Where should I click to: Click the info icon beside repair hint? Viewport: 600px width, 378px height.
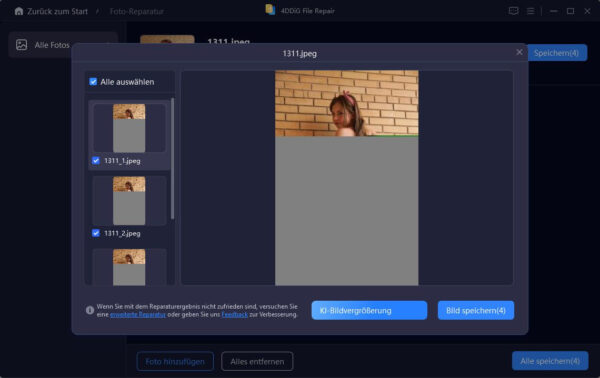click(x=90, y=310)
